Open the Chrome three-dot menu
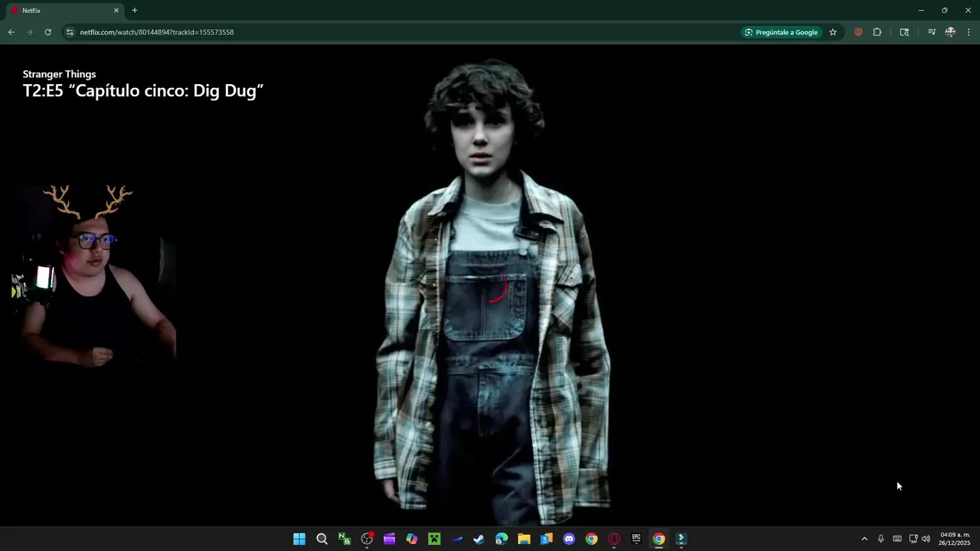 coord(969,32)
